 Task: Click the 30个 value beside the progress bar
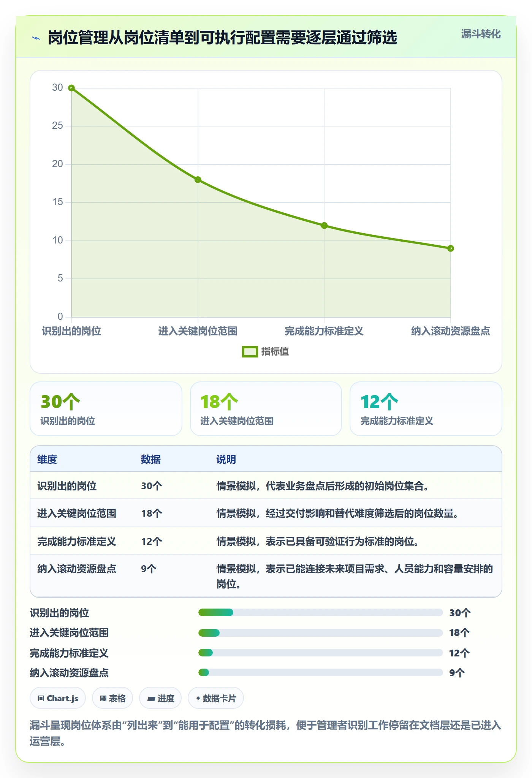tap(460, 612)
